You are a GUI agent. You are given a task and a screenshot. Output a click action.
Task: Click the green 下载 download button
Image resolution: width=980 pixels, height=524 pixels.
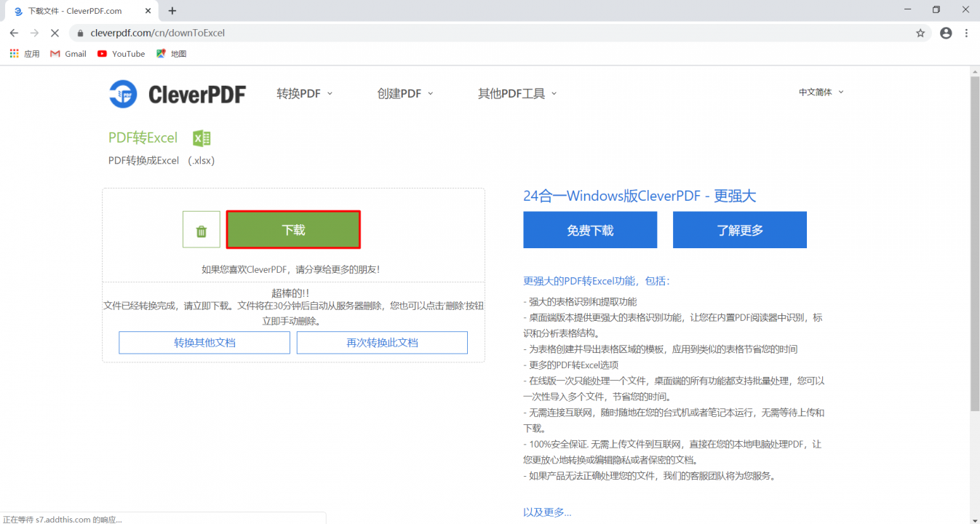293,230
